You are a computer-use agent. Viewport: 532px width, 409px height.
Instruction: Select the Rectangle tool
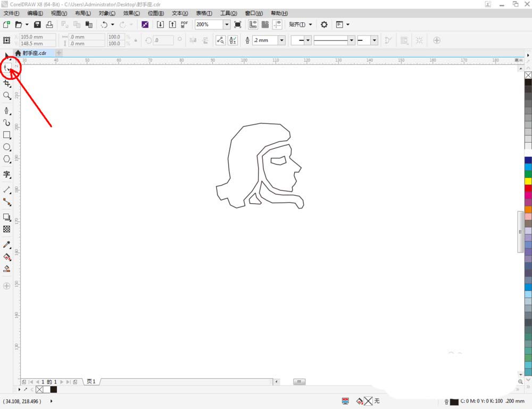[7, 135]
